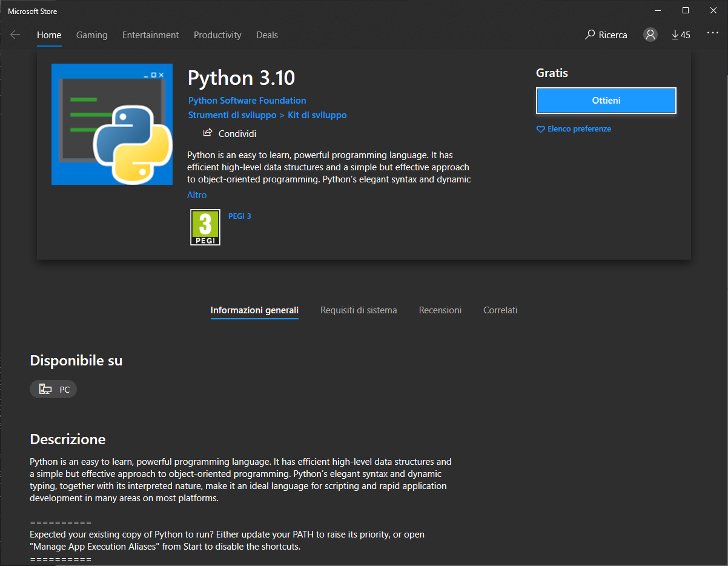Click Ottieni to get Python 3.10
This screenshot has height=566, width=728.
(x=606, y=100)
